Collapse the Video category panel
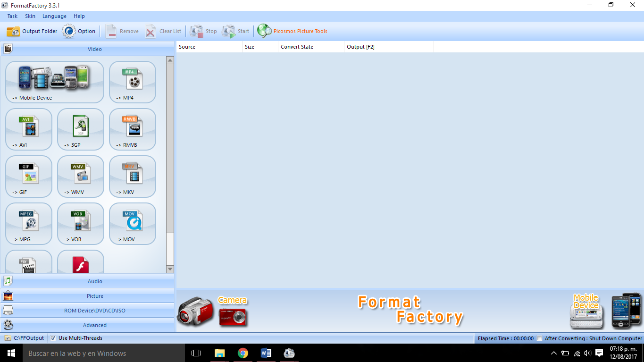The width and height of the screenshot is (644, 362). (87, 49)
